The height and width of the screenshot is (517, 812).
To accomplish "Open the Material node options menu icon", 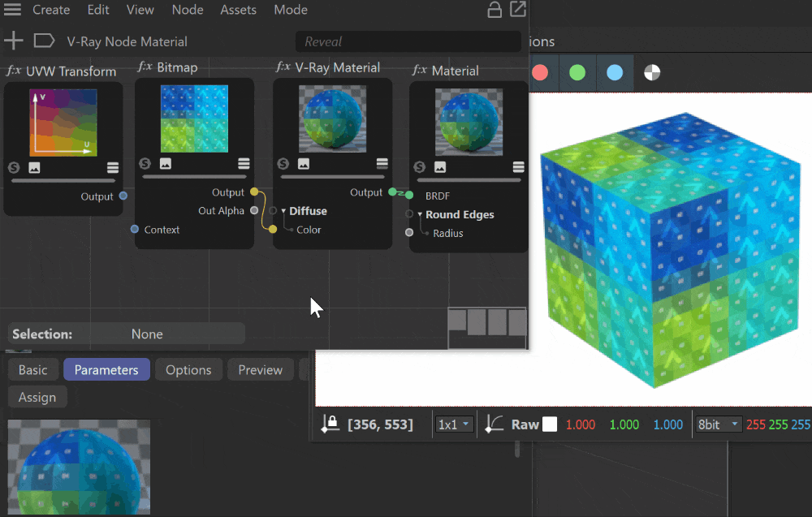I will (518, 166).
